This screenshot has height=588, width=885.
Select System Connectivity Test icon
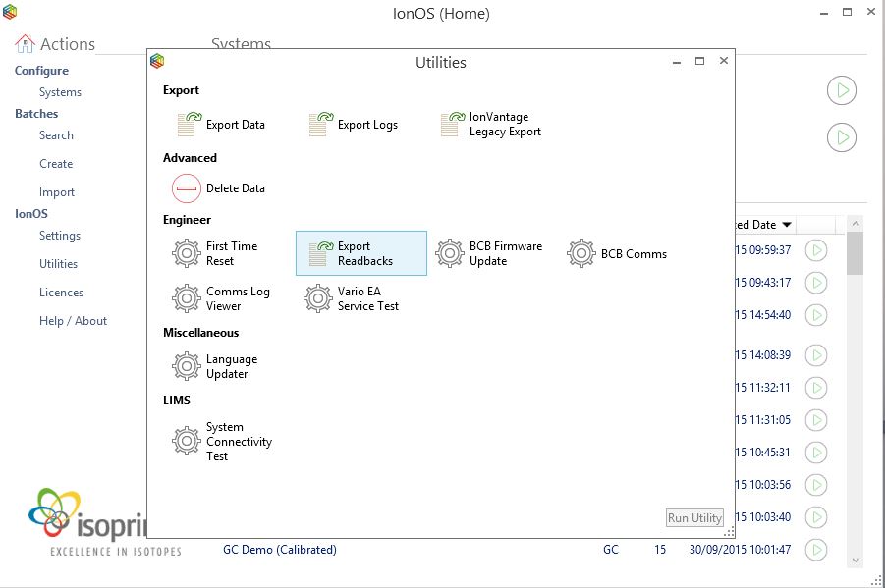[x=187, y=442]
